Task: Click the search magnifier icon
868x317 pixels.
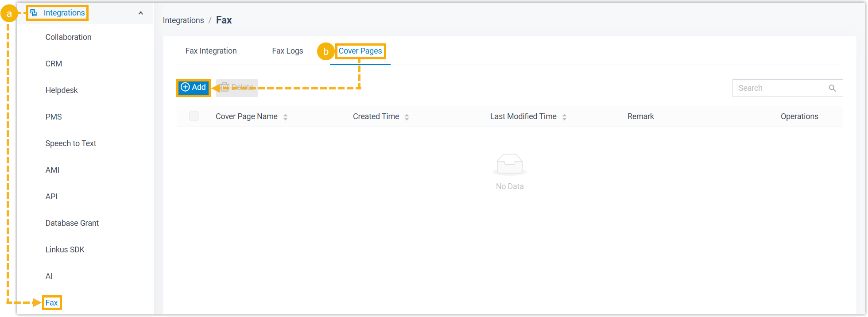Action: point(832,88)
